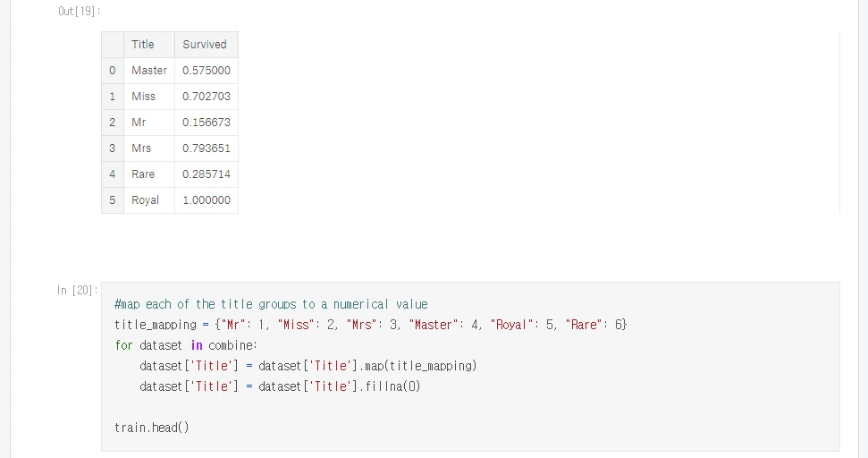This screenshot has width=868, height=458.
Task: Click row index 0 of table
Action: point(113,71)
